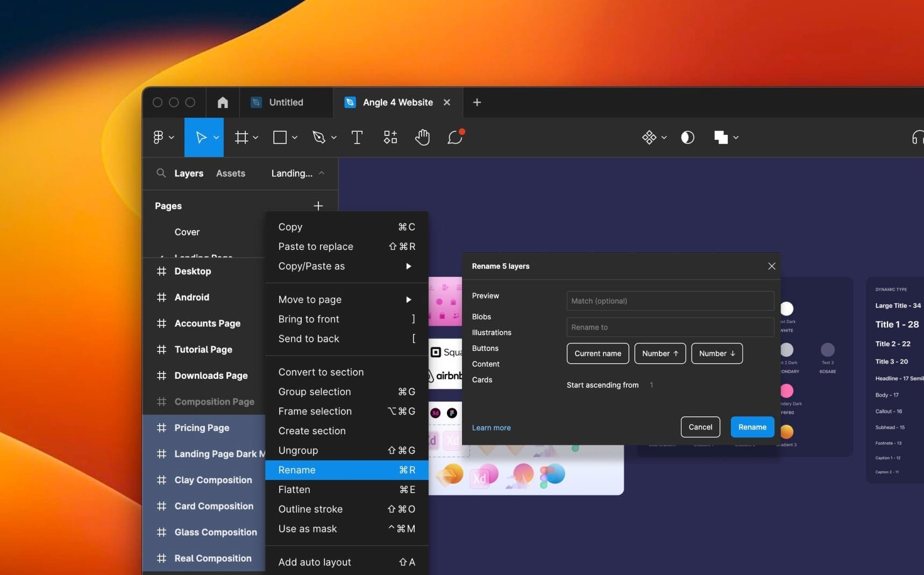The width and height of the screenshot is (924, 575).
Task: Click the Rename to input field
Action: 670,327
